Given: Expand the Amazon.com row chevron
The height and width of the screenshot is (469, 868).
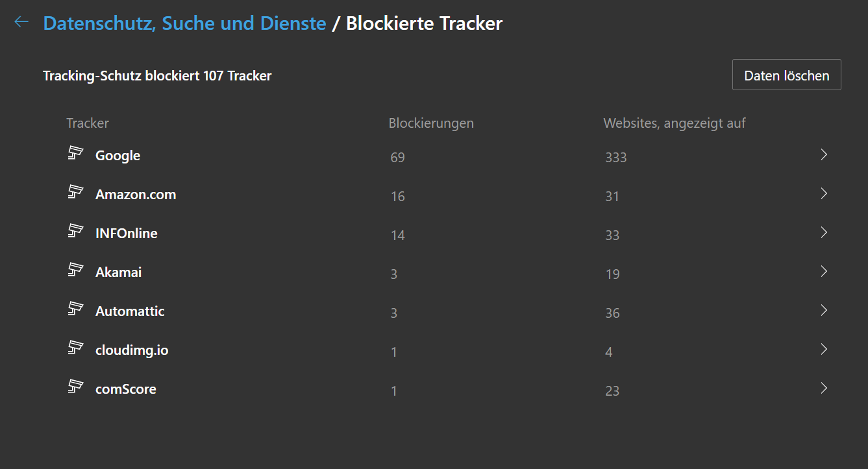Looking at the screenshot, I should (824, 193).
